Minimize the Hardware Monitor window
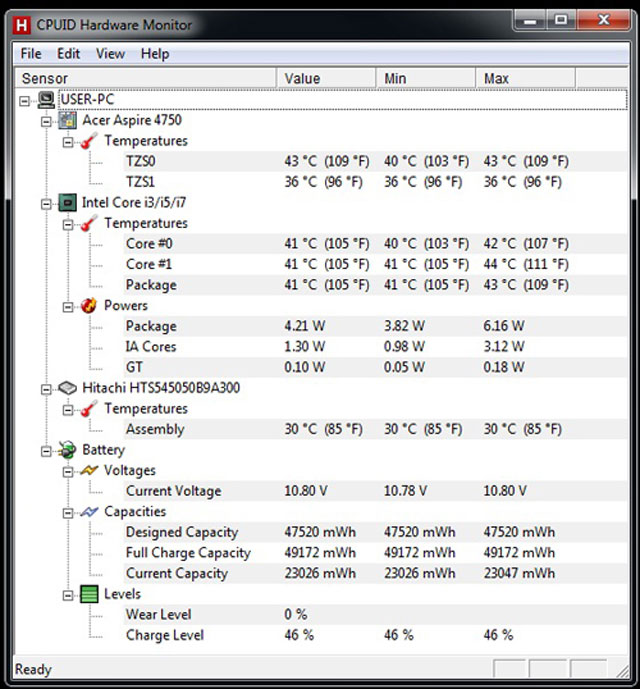Image resolution: width=640 pixels, height=689 pixels. [530, 21]
